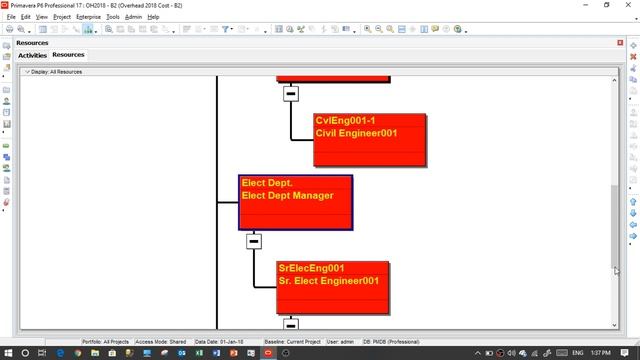Click the scroll down arrow of chart

[x=614, y=325]
